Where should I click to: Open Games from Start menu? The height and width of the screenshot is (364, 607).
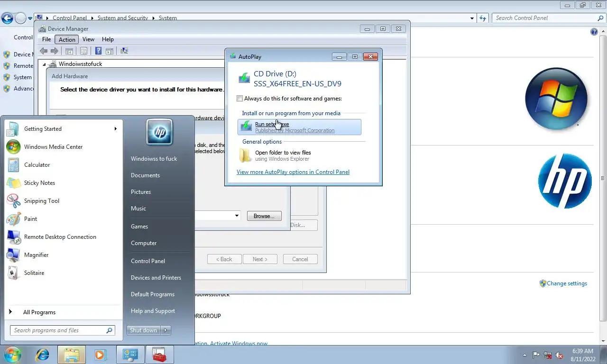139,227
